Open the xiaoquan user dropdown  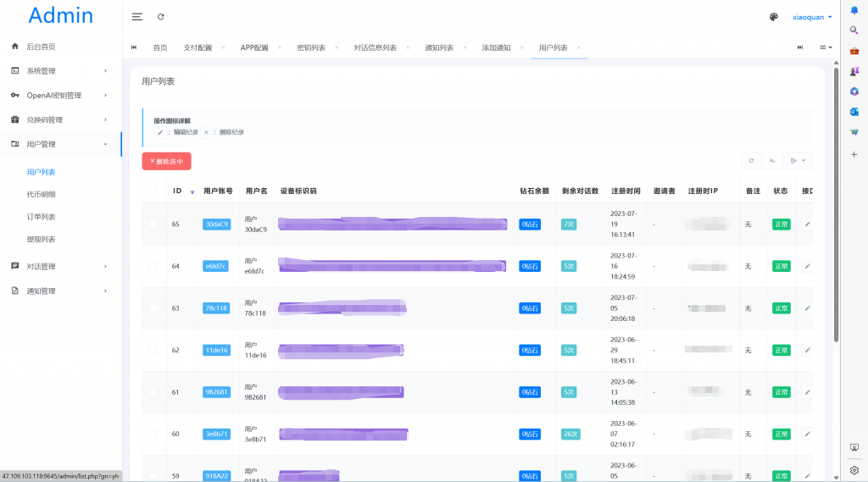[812, 17]
